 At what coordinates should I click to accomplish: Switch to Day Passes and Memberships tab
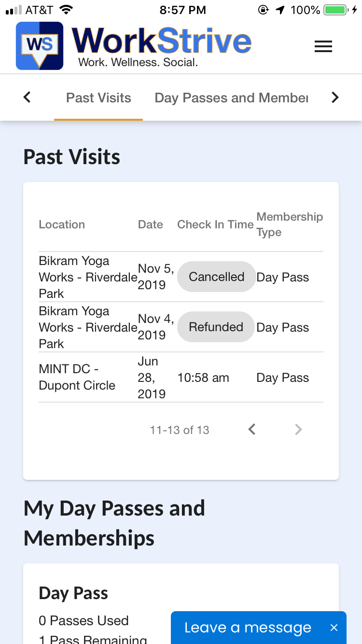231,98
